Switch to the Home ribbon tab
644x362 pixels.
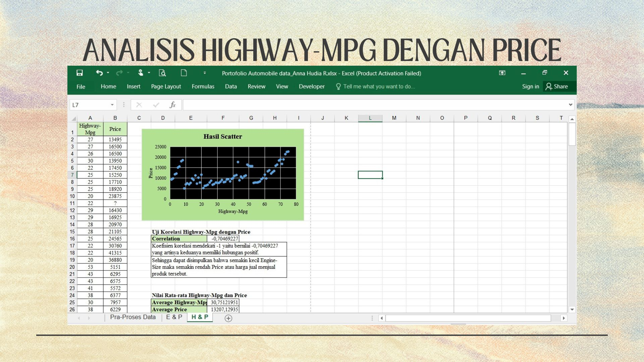pyautogui.click(x=108, y=86)
